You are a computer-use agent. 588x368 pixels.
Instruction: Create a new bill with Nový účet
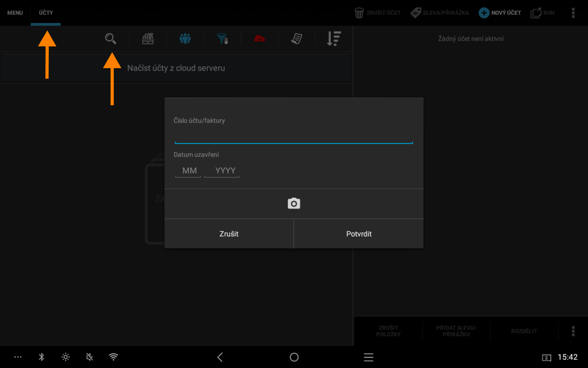(x=500, y=13)
